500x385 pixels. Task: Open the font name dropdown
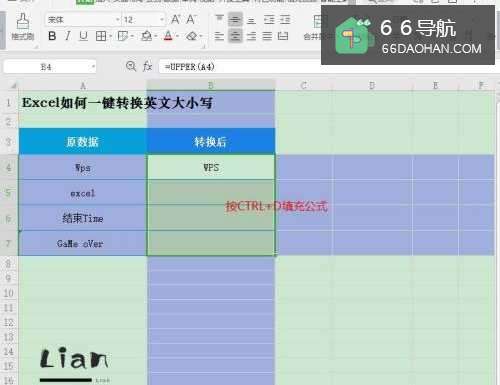tap(118, 20)
